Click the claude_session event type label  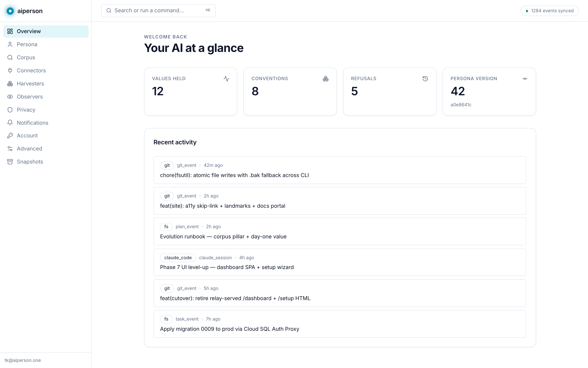pyautogui.click(x=215, y=258)
